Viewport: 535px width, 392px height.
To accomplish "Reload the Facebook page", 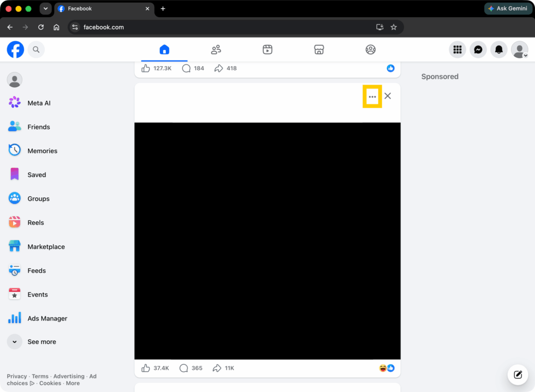I will [41, 27].
